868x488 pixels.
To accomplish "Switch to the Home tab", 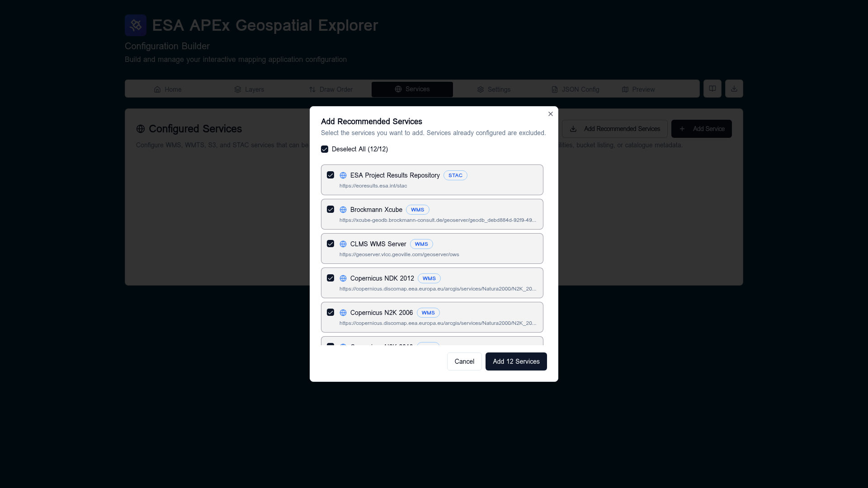I will point(168,89).
